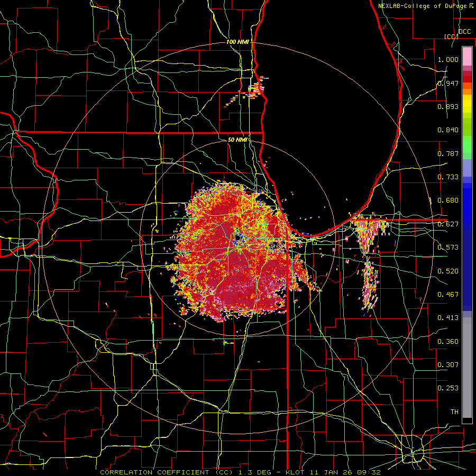Select the 0.627 scale value
This screenshot has width=476, height=476.
[x=448, y=224]
